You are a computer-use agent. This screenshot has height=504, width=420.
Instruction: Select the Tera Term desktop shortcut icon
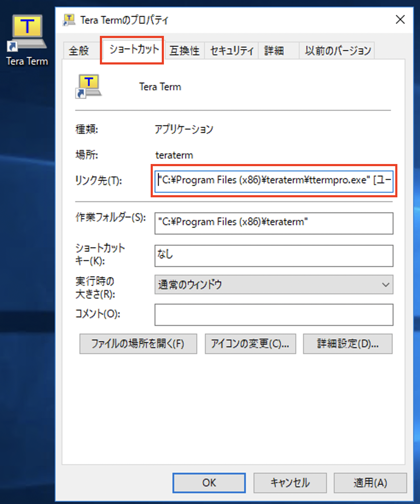(27, 33)
